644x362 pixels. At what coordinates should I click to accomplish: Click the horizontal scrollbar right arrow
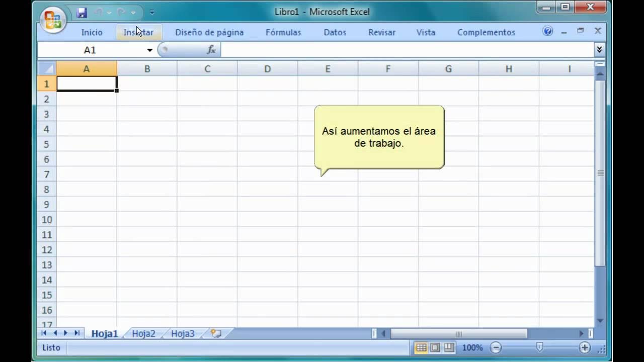582,333
